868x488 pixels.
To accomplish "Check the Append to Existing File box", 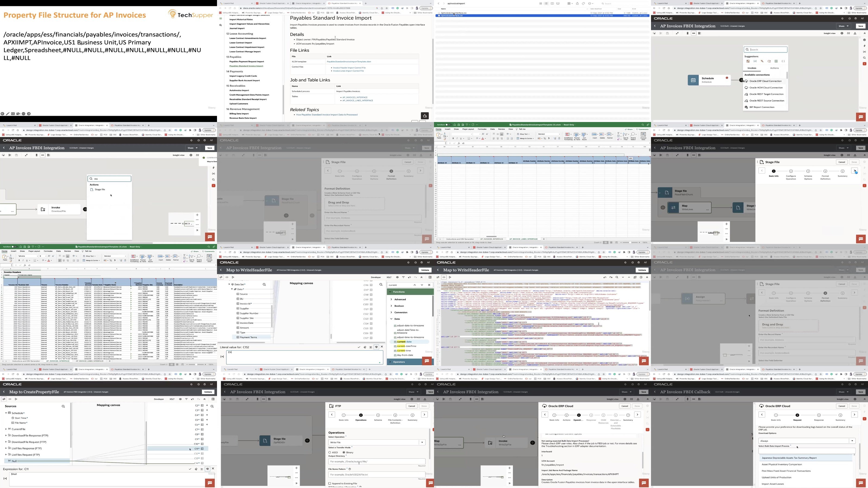I will (330, 483).
